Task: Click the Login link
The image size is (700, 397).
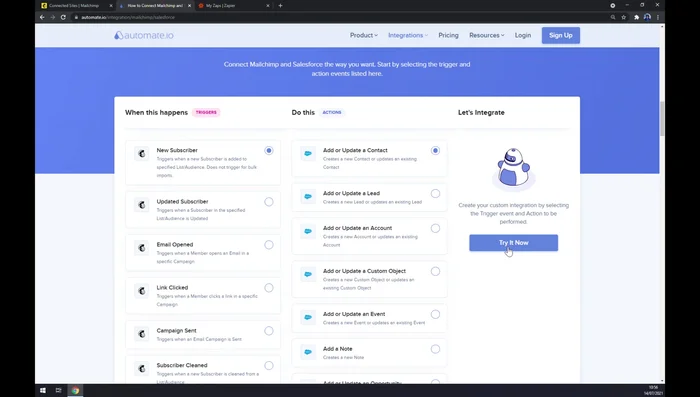Action: tap(523, 35)
